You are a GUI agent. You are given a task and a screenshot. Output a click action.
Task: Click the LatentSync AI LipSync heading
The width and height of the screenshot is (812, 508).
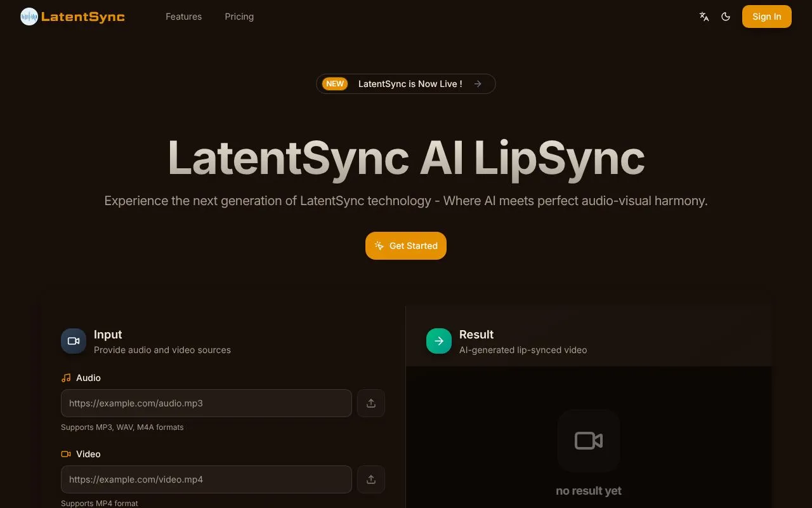click(406, 157)
